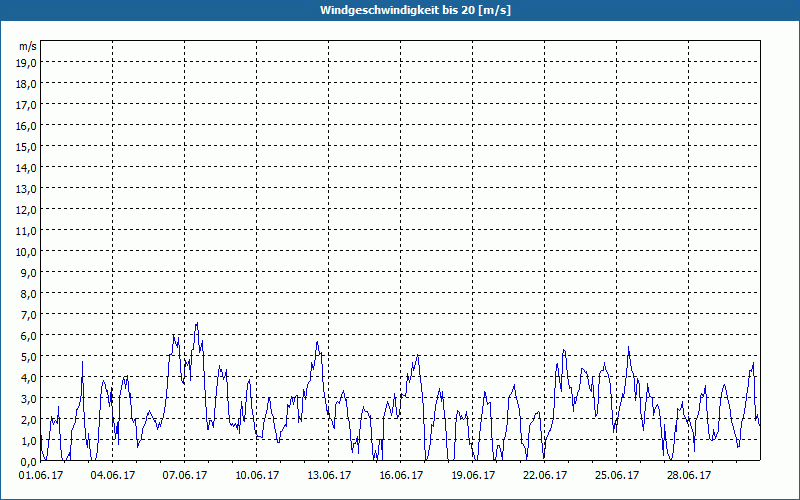Viewport: 800px width, 500px height.
Task: Click the 07.06.17 date label
Action: (x=185, y=476)
